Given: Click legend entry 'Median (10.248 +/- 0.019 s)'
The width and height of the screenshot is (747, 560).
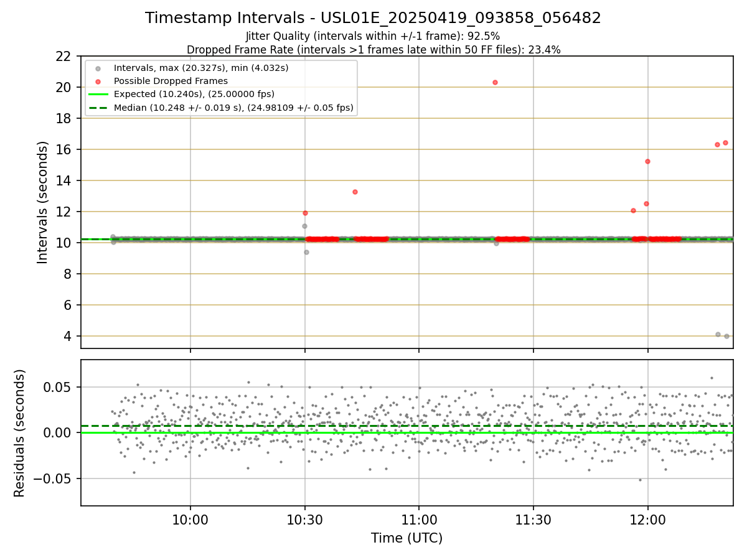Looking at the screenshot, I should (233, 108).
